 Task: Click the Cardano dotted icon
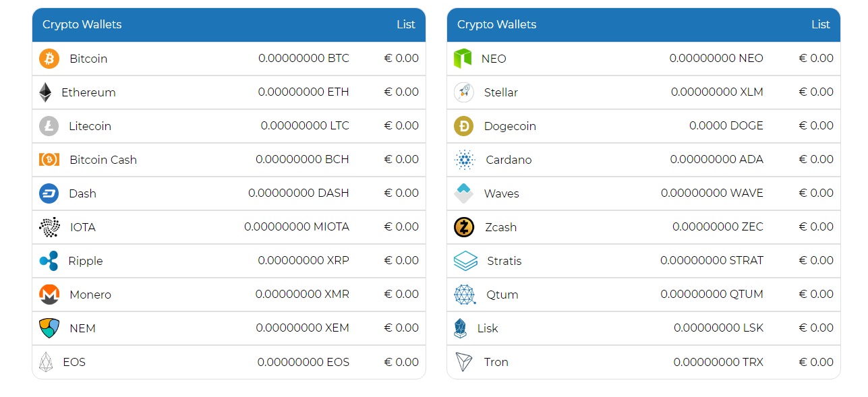click(465, 160)
